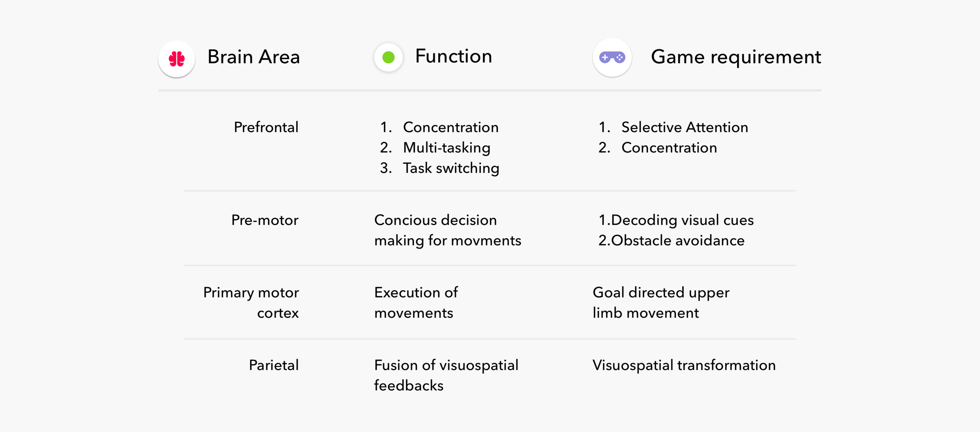Click Fusion of visuospatial feedbacks text

point(446,375)
